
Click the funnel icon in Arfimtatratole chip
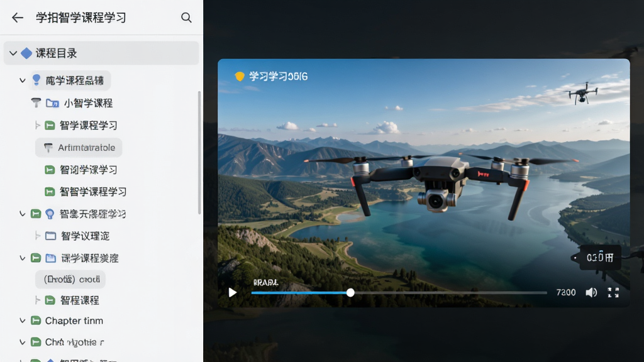pos(48,147)
